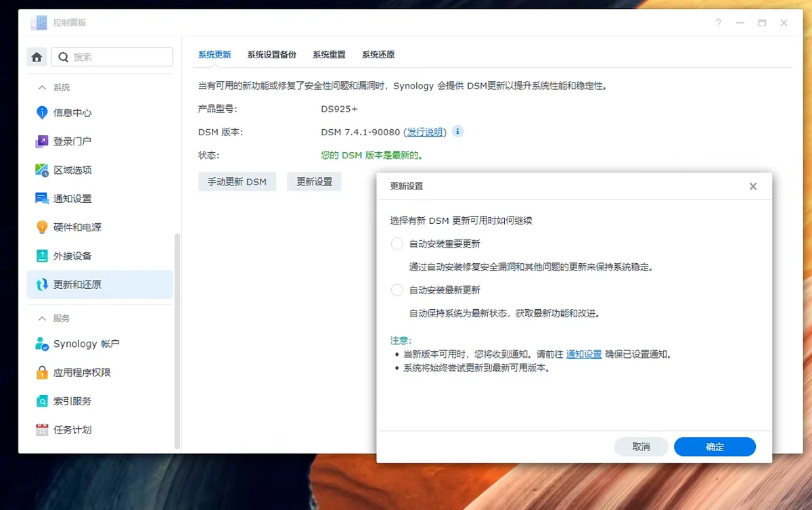Open the 系统还原 tab
812x510 pixels.
[x=378, y=55]
